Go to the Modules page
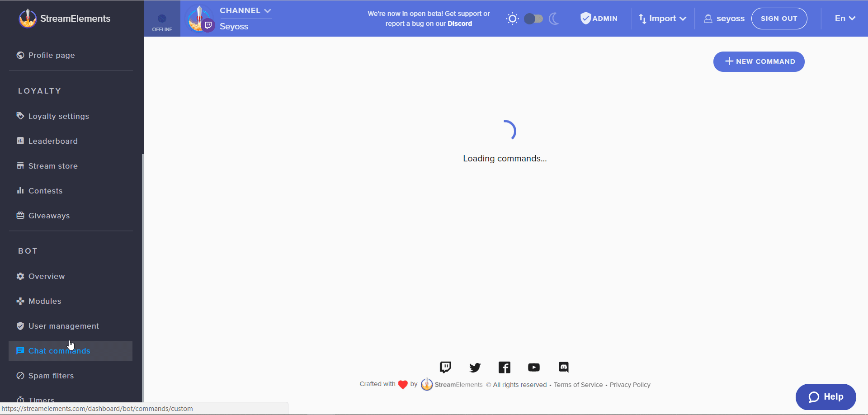 click(71, 301)
